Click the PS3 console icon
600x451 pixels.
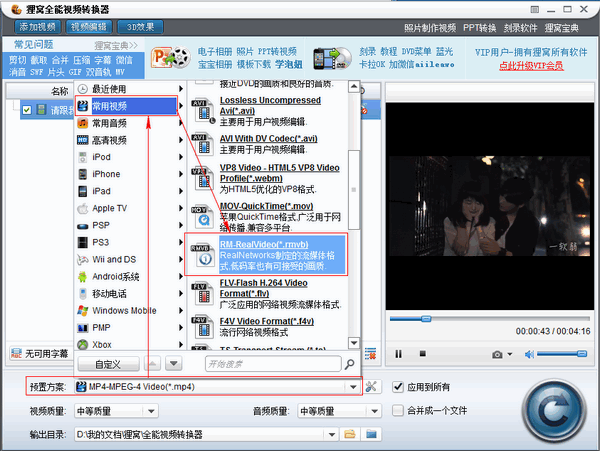click(83, 242)
